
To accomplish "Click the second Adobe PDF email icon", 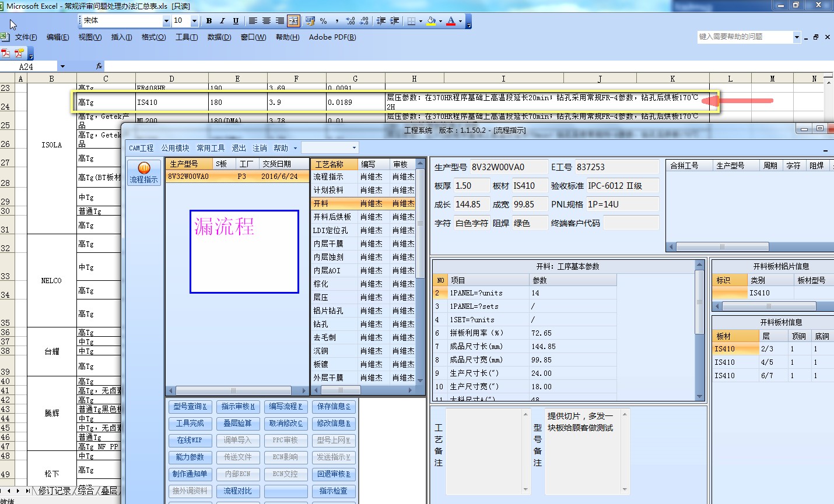I will (x=19, y=53).
